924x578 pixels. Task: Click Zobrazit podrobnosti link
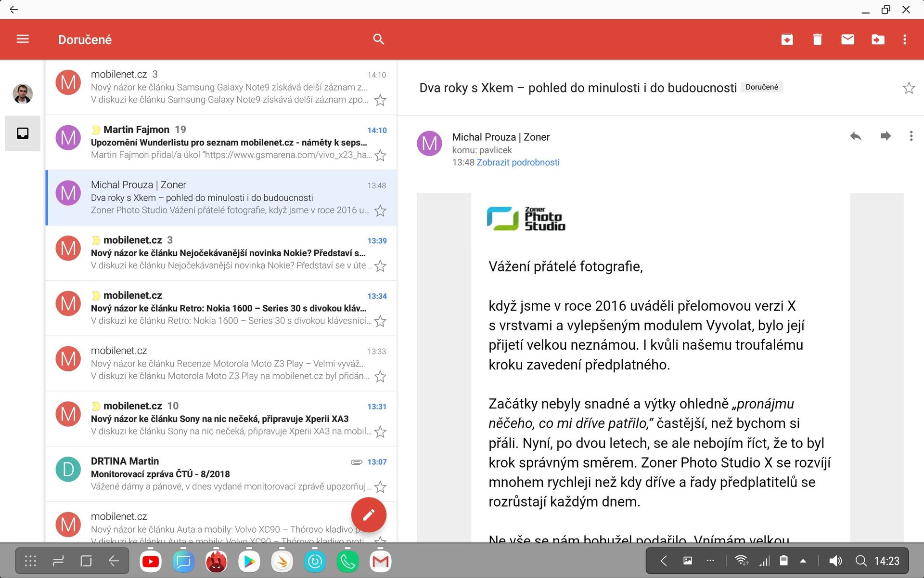(x=518, y=162)
